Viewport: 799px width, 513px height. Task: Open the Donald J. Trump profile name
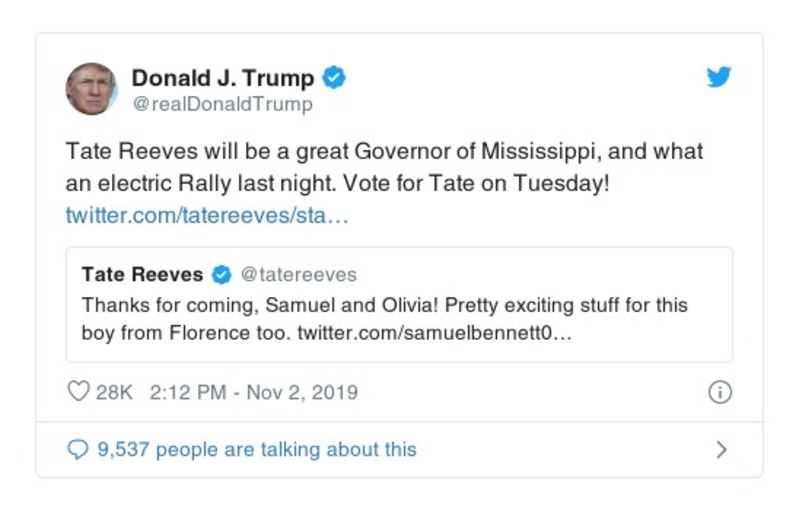[222, 78]
